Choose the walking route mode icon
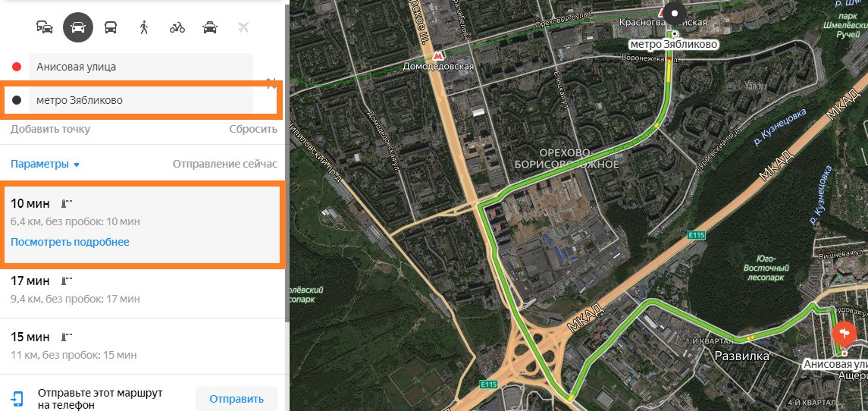Image resolution: width=868 pixels, height=411 pixels. point(144,27)
